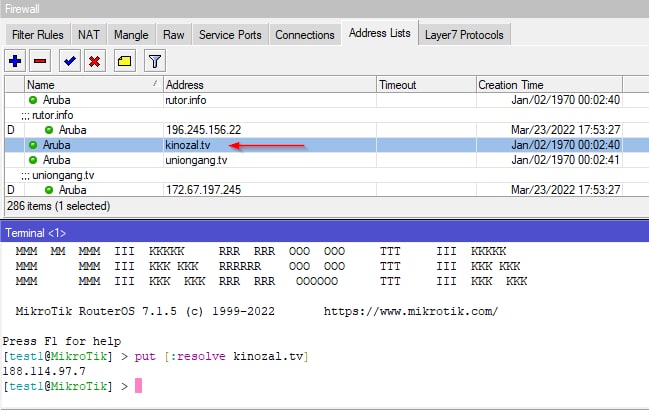
Task: Click the Aruba name in rutor.info row
Action: point(57,100)
